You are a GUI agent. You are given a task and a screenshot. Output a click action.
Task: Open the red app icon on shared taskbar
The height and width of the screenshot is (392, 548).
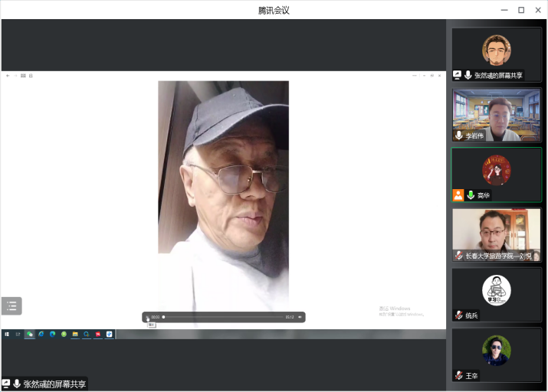(98, 334)
